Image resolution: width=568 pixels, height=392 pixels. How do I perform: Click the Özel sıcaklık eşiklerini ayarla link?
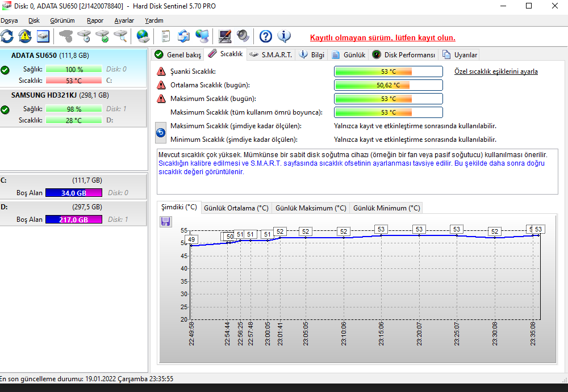496,71
